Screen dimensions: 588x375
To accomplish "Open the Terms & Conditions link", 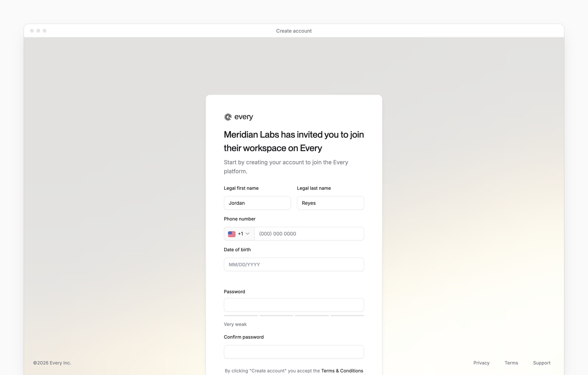I will (x=342, y=371).
